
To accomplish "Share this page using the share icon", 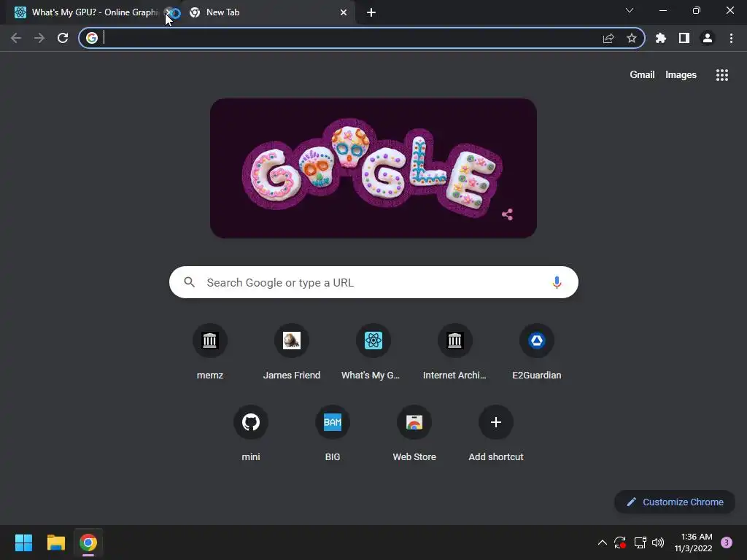I will click(608, 38).
